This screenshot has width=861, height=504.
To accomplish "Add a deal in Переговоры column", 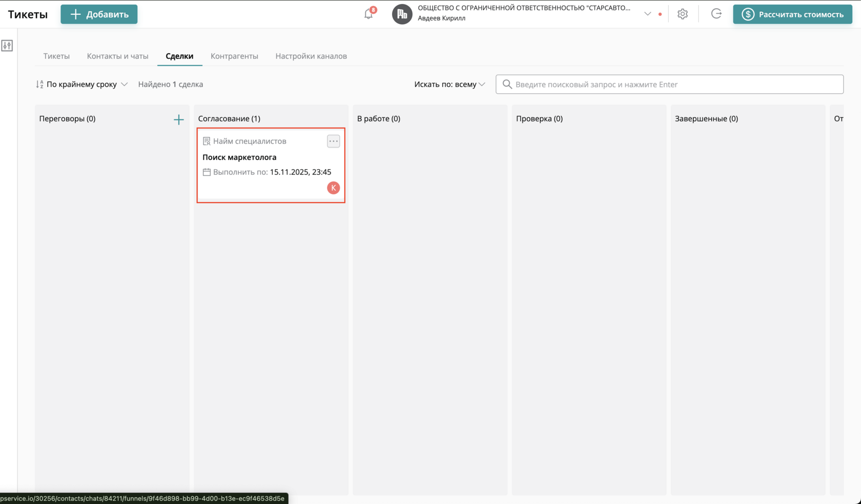I will pyautogui.click(x=178, y=119).
